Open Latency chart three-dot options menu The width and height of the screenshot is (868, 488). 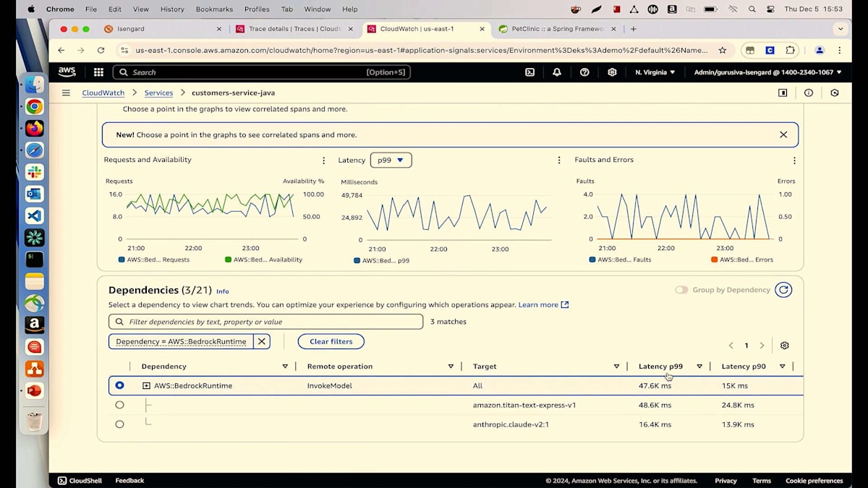pyautogui.click(x=559, y=160)
